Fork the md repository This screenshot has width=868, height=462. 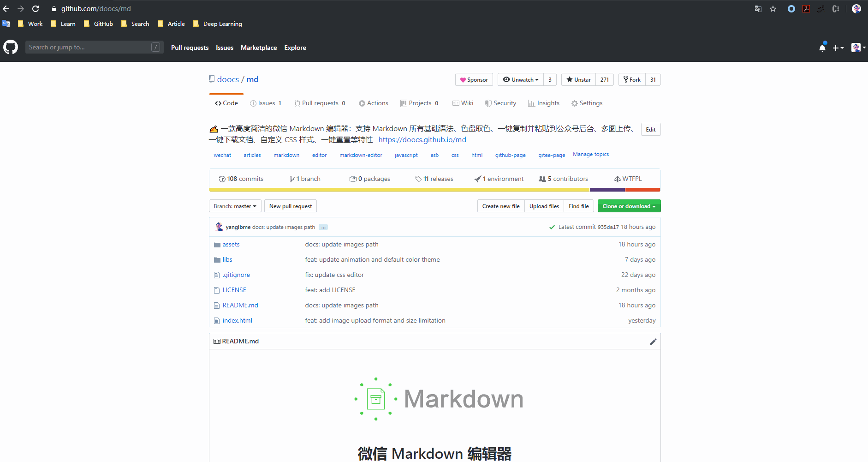pos(632,79)
